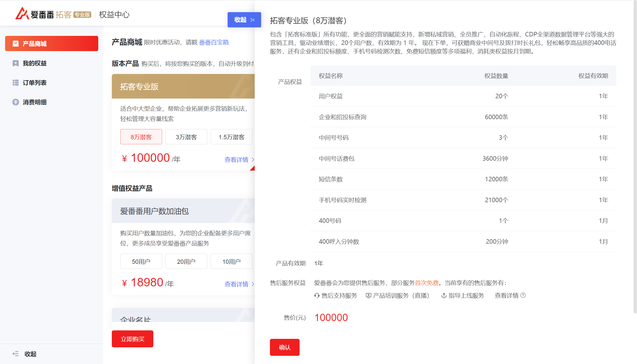Click the 用户权益 table row
Image resolution: width=637 pixels, height=364 pixels.
click(463, 96)
